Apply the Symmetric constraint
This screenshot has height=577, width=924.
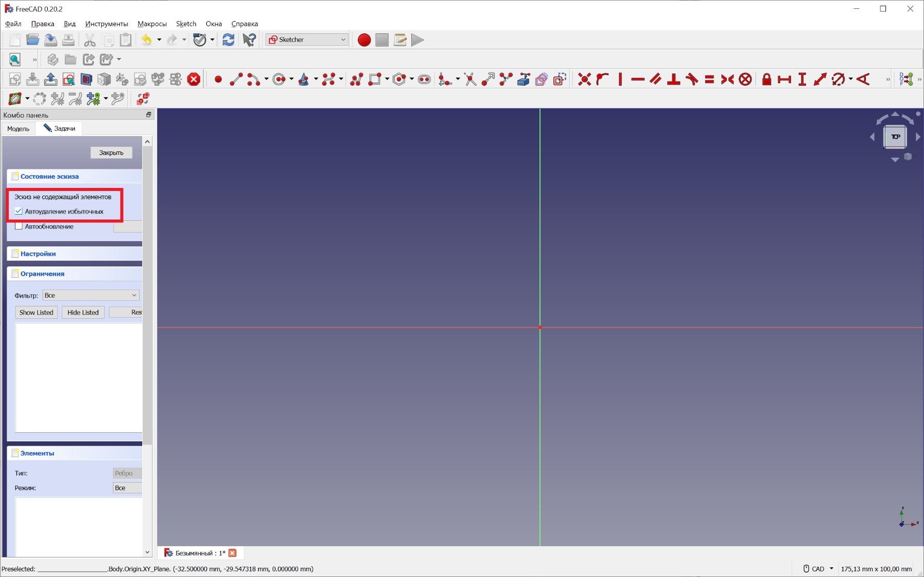pyautogui.click(x=727, y=79)
